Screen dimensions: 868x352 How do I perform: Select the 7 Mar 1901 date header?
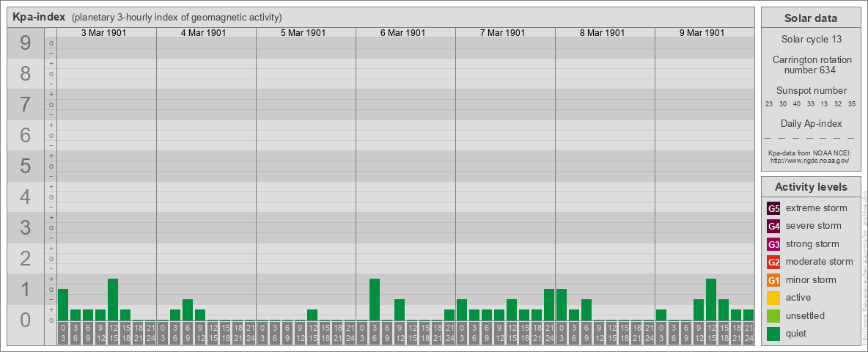pos(502,33)
